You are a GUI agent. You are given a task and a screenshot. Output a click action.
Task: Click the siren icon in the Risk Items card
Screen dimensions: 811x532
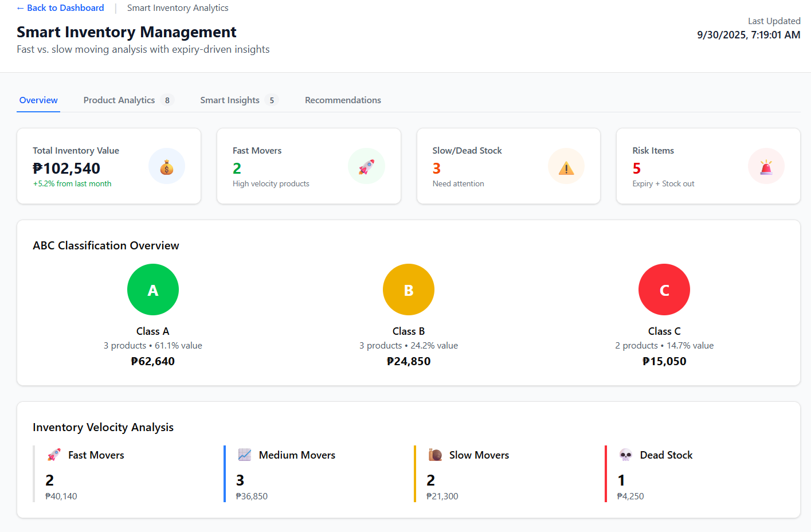[766, 166]
